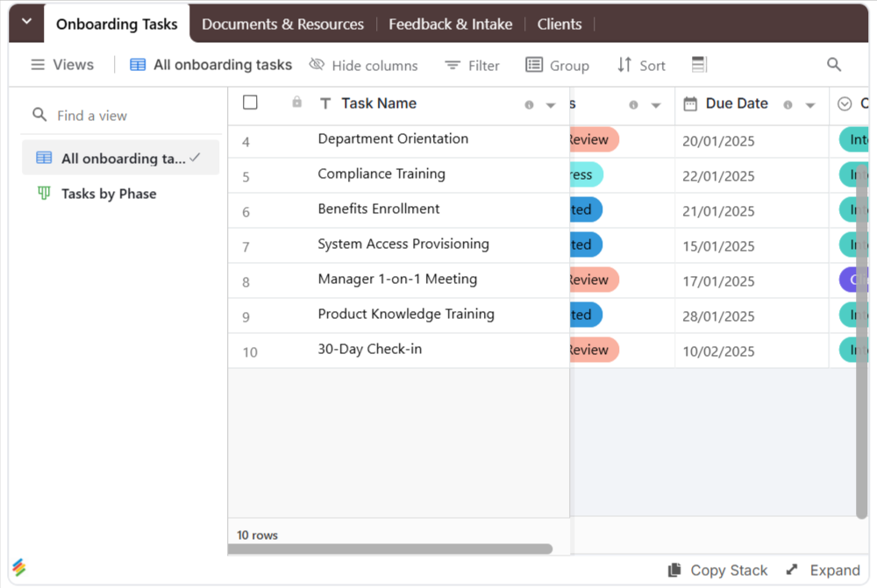This screenshot has width=877, height=588.
Task: Switch to the Clients tab
Action: pyautogui.click(x=560, y=24)
